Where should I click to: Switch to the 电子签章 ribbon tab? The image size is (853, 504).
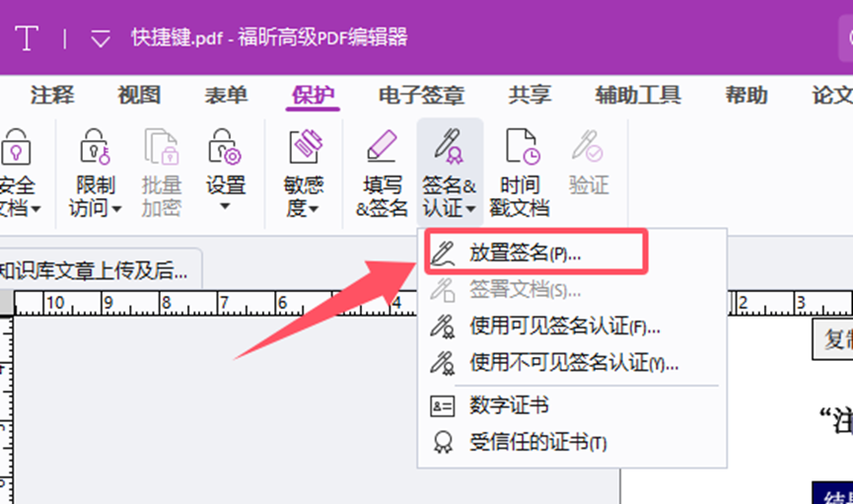421,95
